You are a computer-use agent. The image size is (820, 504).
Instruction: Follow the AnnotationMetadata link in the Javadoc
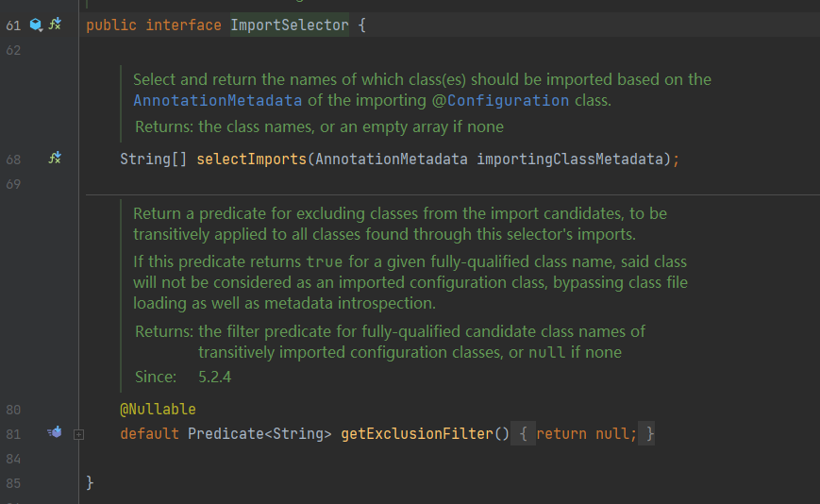point(218,100)
